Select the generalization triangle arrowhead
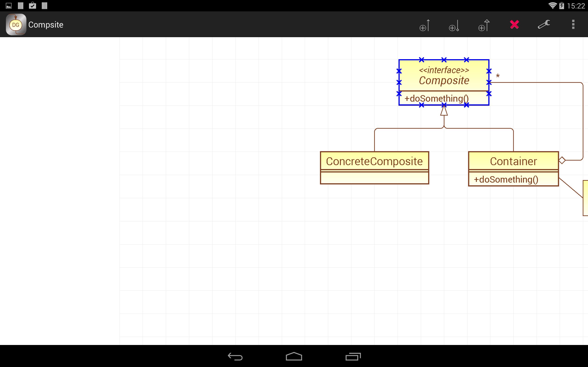 pyautogui.click(x=444, y=111)
